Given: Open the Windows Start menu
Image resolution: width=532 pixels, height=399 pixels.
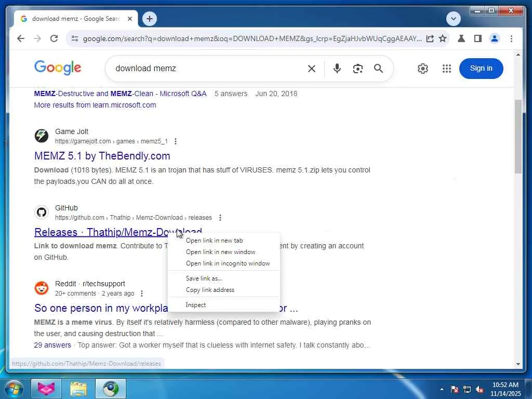Looking at the screenshot, I should 14,389.
